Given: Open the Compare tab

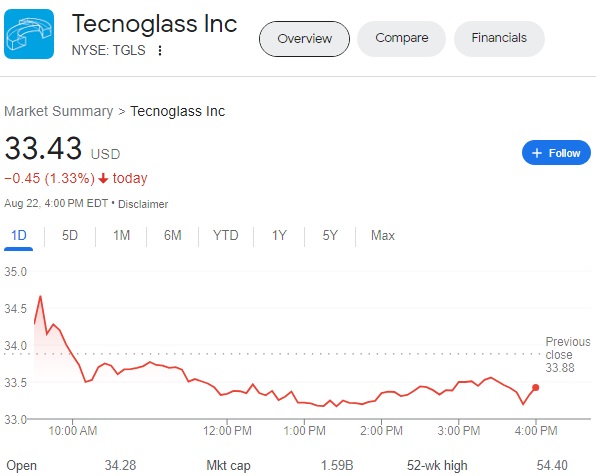Looking at the screenshot, I should pos(402,38).
